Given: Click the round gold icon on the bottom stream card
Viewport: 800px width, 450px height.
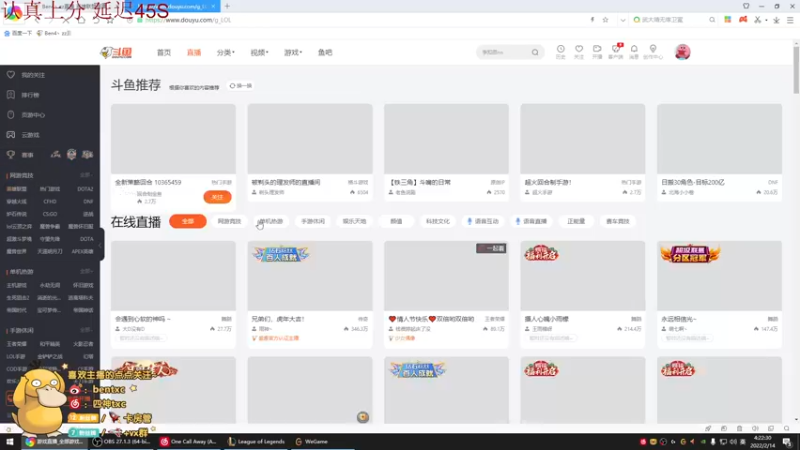Looking at the screenshot, I should (x=363, y=417).
